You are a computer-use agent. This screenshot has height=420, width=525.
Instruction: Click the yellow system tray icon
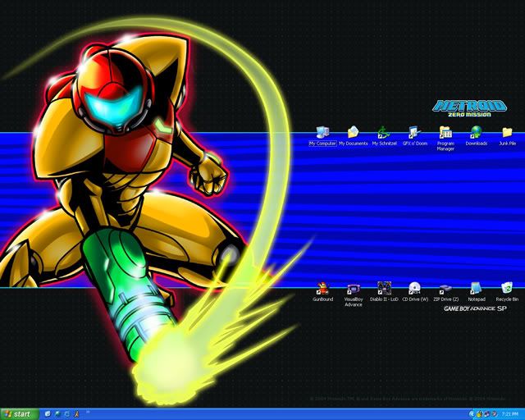click(480, 414)
